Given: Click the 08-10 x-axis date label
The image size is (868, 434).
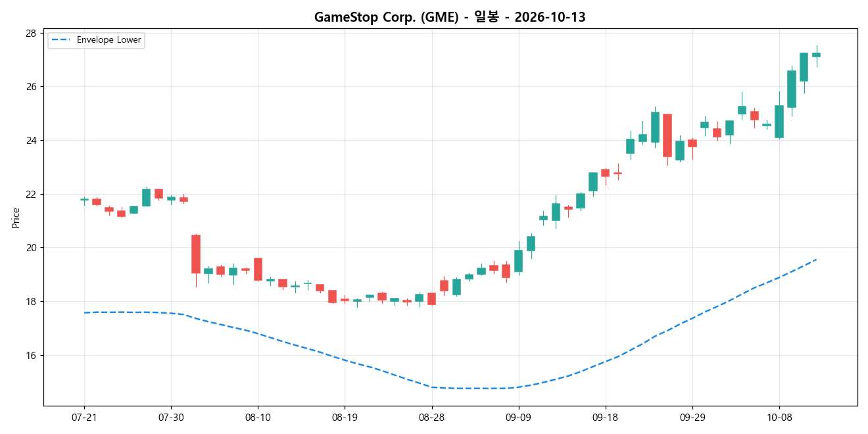Looking at the screenshot, I should pos(258,417).
